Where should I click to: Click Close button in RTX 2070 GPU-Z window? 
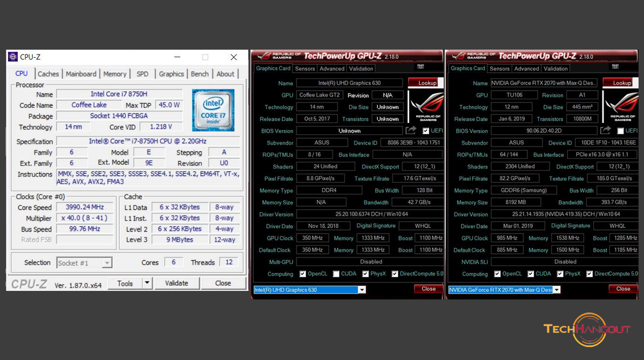click(623, 289)
